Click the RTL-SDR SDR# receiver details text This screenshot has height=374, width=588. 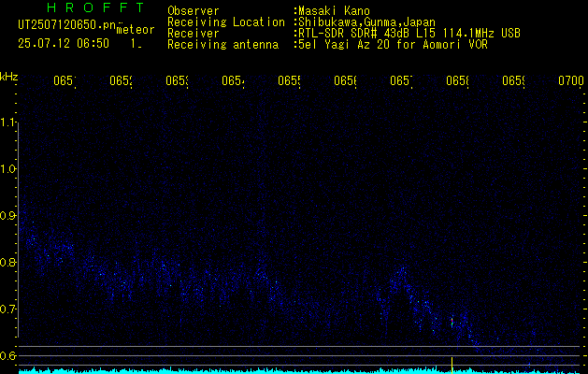pos(409,34)
